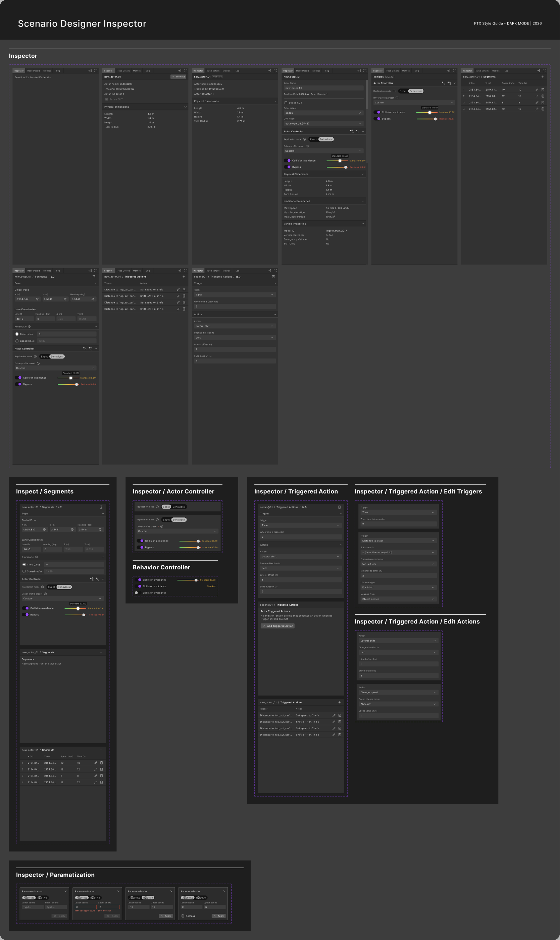560x940 pixels.
Task: Open the Actor model "sedan" dropdown
Action: coord(323,113)
